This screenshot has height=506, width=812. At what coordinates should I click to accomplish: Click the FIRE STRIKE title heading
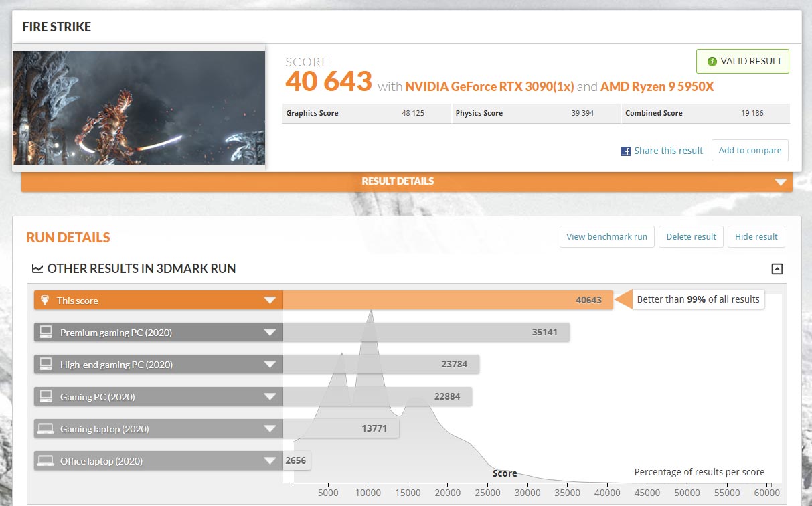click(x=57, y=27)
